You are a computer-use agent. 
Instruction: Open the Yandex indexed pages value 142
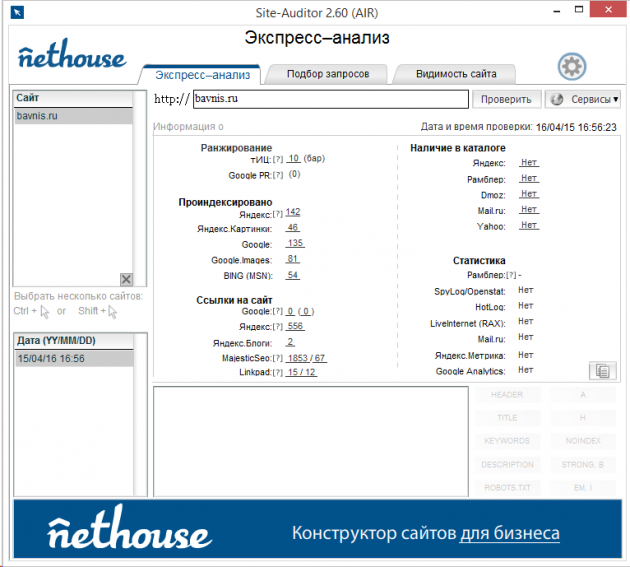click(x=292, y=212)
